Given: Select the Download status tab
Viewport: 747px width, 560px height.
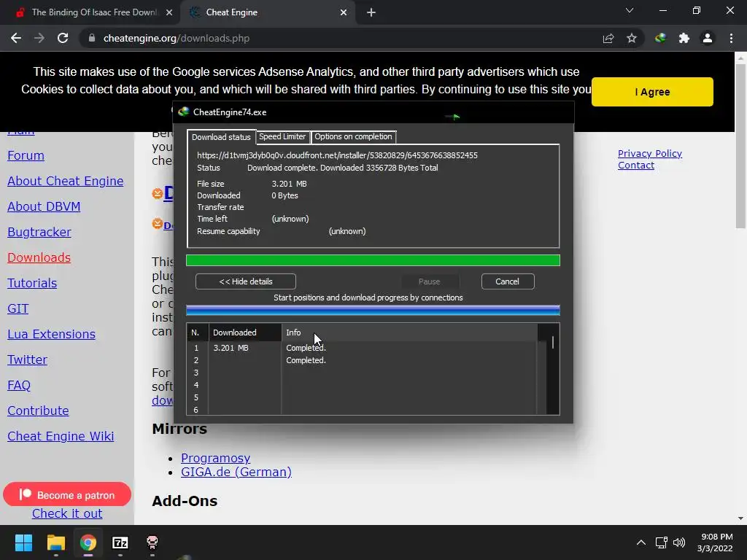Looking at the screenshot, I should click(221, 137).
